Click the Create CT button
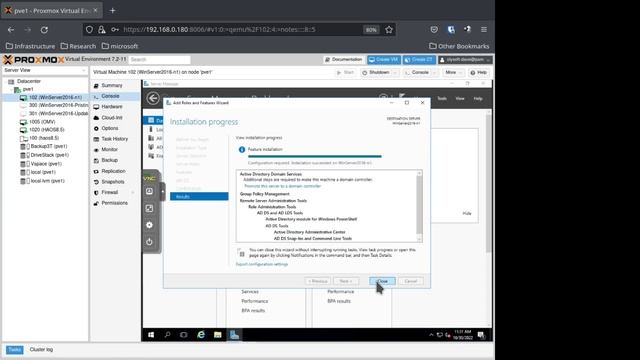This screenshot has width=640, height=360. pos(419,60)
